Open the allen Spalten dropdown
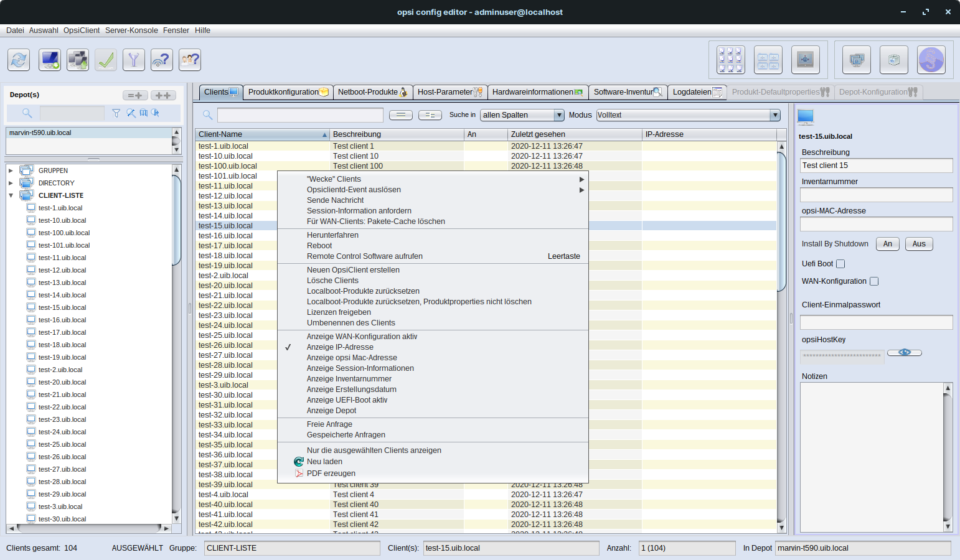960x560 pixels. [x=522, y=115]
